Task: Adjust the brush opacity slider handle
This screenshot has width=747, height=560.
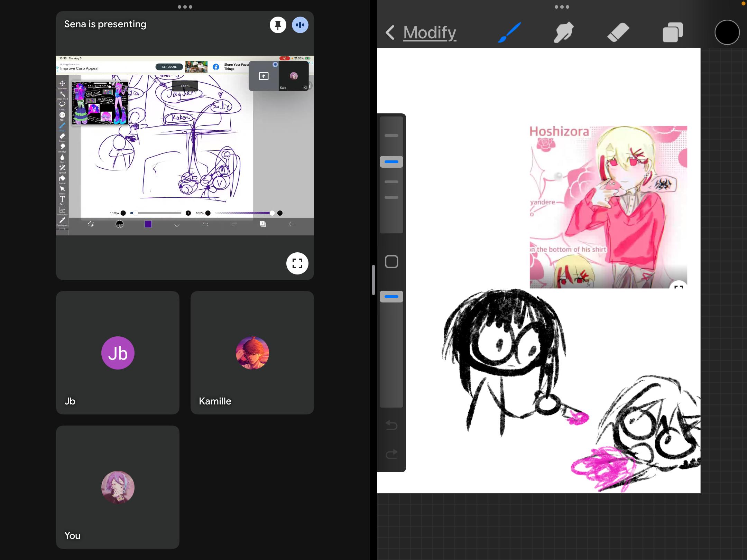Action: [391, 297]
